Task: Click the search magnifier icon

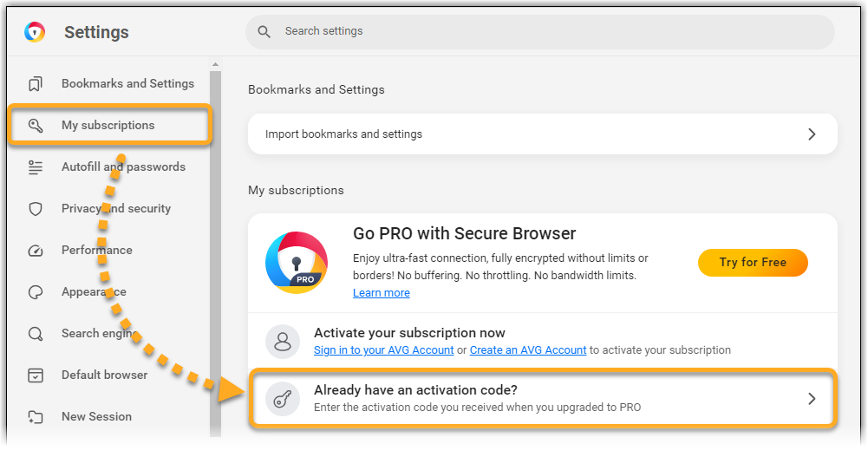Action: pyautogui.click(x=264, y=31)
